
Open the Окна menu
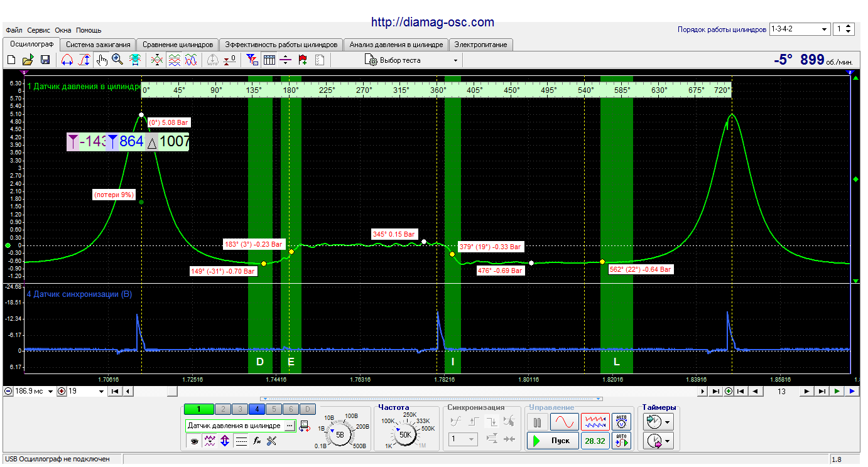point(63,30)
